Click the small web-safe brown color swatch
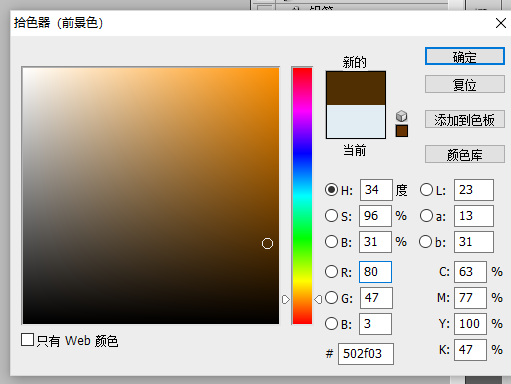Screen dimensions: 511x384 pos(402,131)
